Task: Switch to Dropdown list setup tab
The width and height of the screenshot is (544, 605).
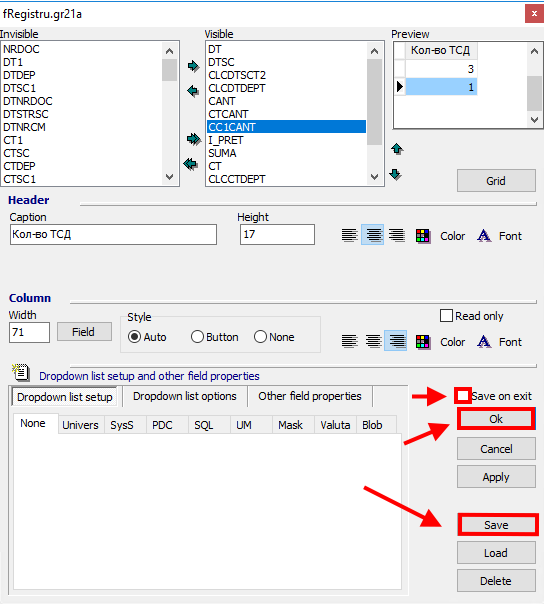Action: 65,397
